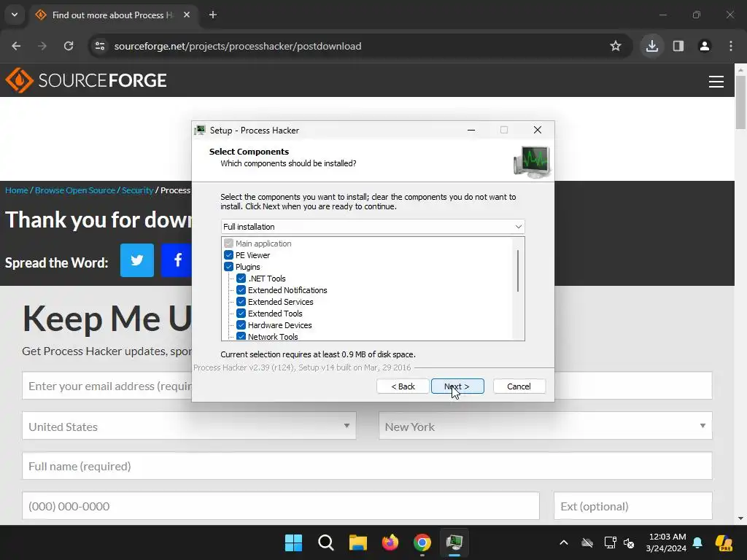
Task: Click the phone number input field
Action: (281, 506)
